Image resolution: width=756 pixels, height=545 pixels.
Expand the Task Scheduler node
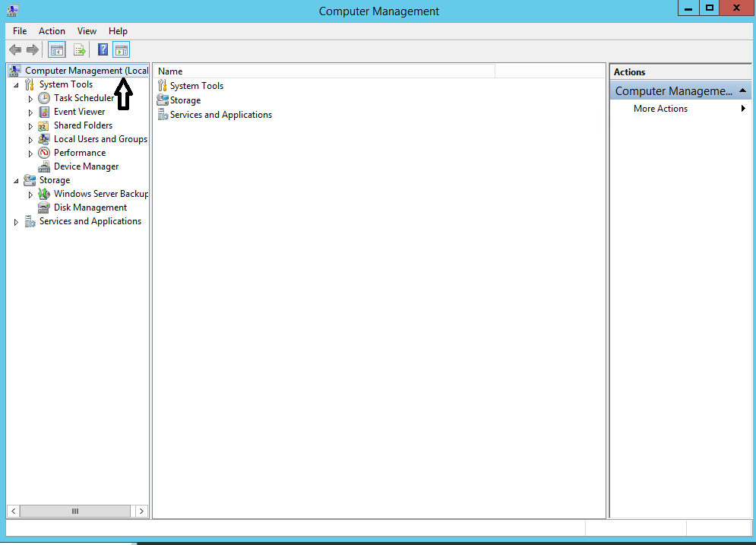tap(30, 99)
